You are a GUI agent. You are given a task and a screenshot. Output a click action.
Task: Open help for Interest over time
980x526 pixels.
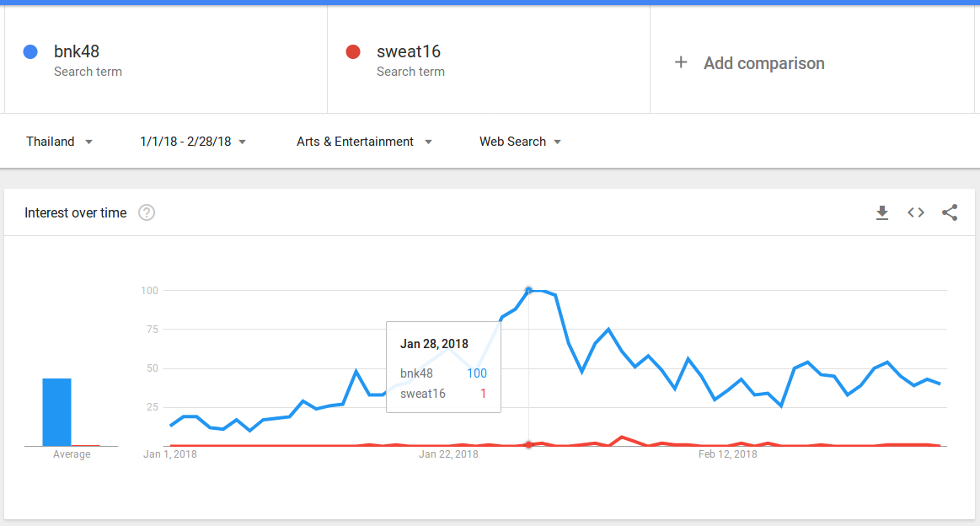point(147,212)
